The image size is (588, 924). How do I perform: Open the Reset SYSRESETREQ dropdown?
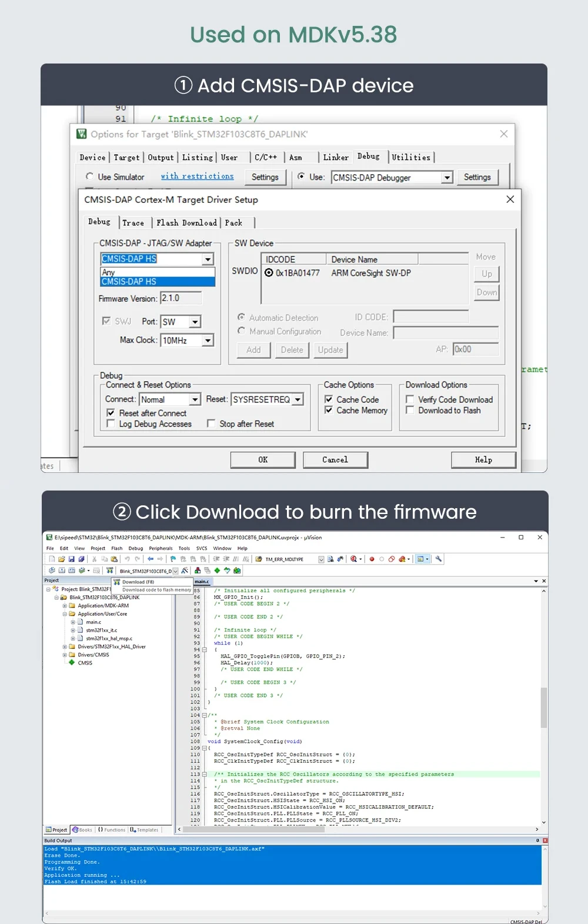click(x=298, y=399)
